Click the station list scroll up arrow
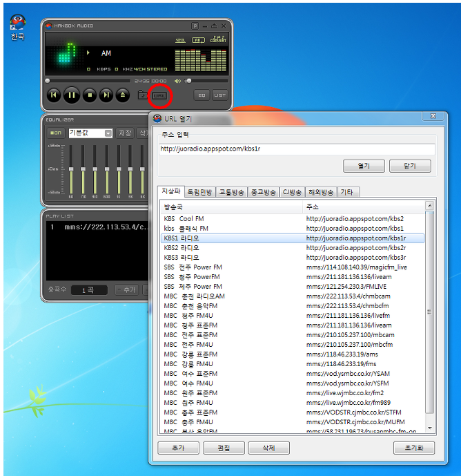Screen dimensions: 461x476 [429, 205]
